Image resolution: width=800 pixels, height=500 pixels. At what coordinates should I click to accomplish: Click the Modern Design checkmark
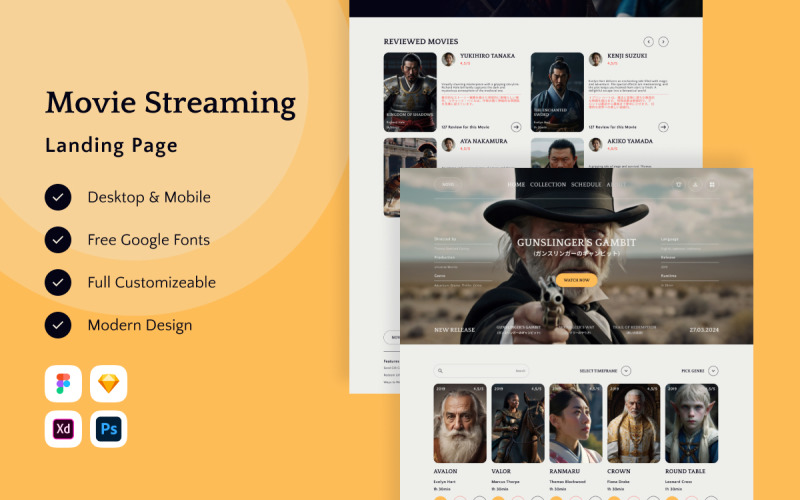point(58,325)
